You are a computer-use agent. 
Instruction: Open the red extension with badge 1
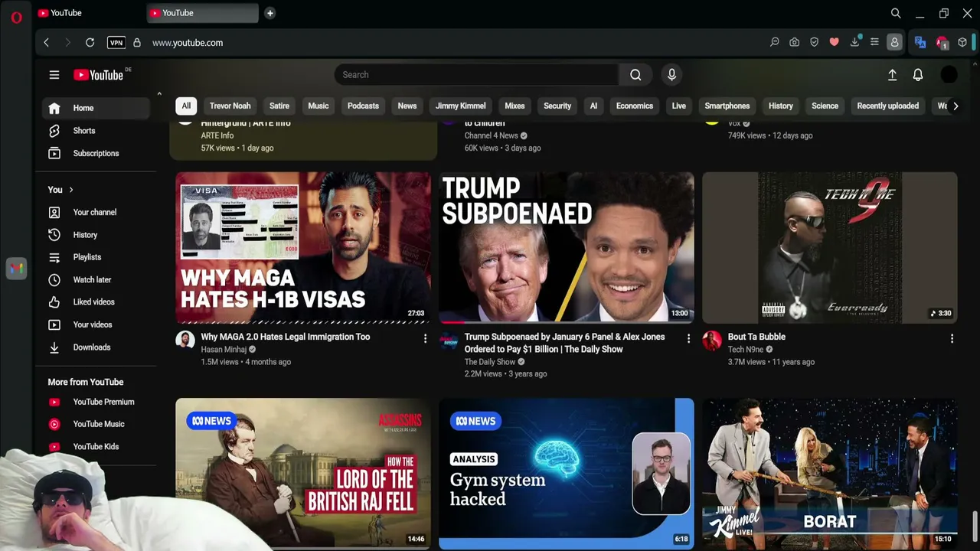click(x=942, y=43)
